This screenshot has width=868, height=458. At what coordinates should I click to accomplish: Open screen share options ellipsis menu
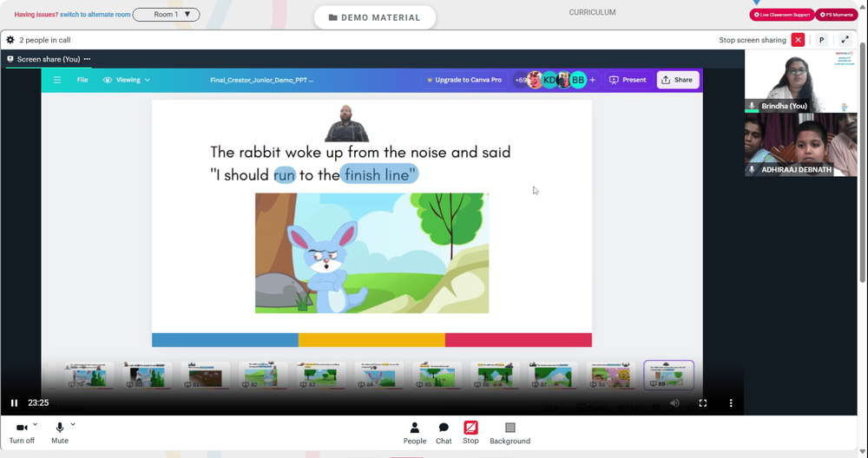[x=87, y=59]
